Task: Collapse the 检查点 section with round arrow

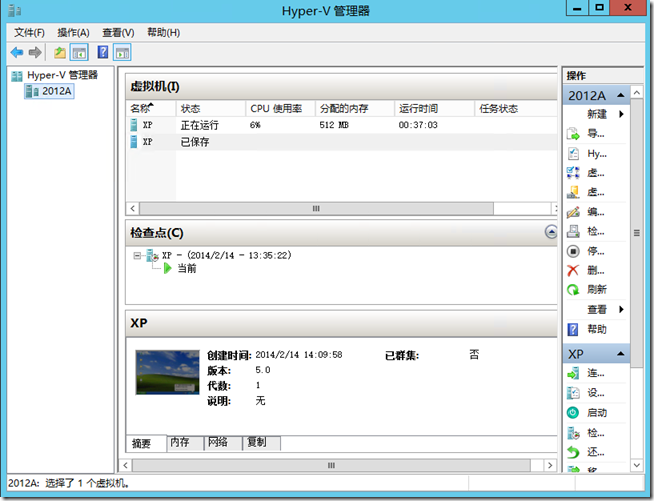Action: [x=551, y=232]
